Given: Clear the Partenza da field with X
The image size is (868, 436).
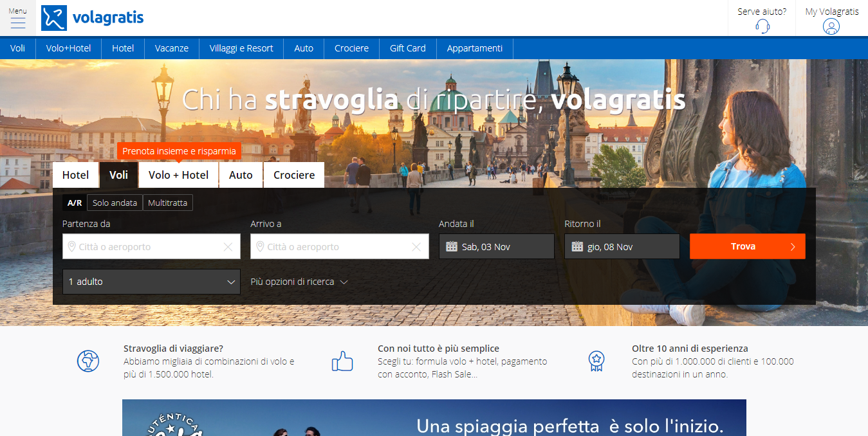Looking at the screenshot, I should point(228,247).
